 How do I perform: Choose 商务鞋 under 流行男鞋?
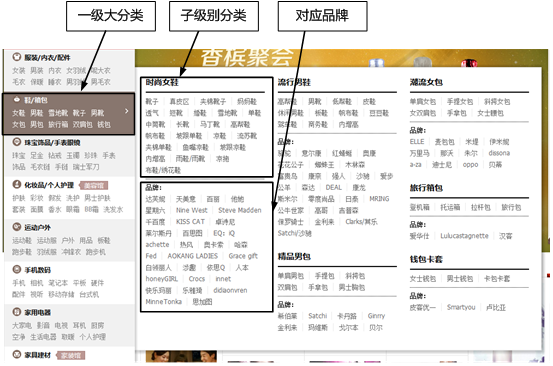(x=318, y=124)
